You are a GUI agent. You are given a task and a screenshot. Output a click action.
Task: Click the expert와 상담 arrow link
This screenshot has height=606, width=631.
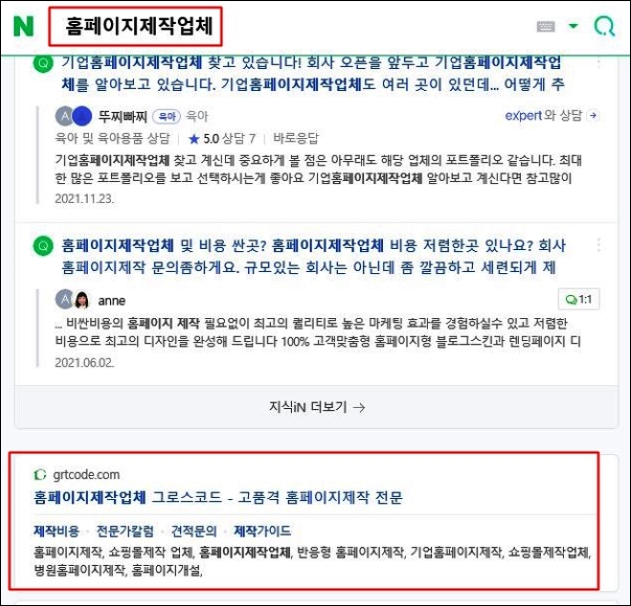point(551,115)
